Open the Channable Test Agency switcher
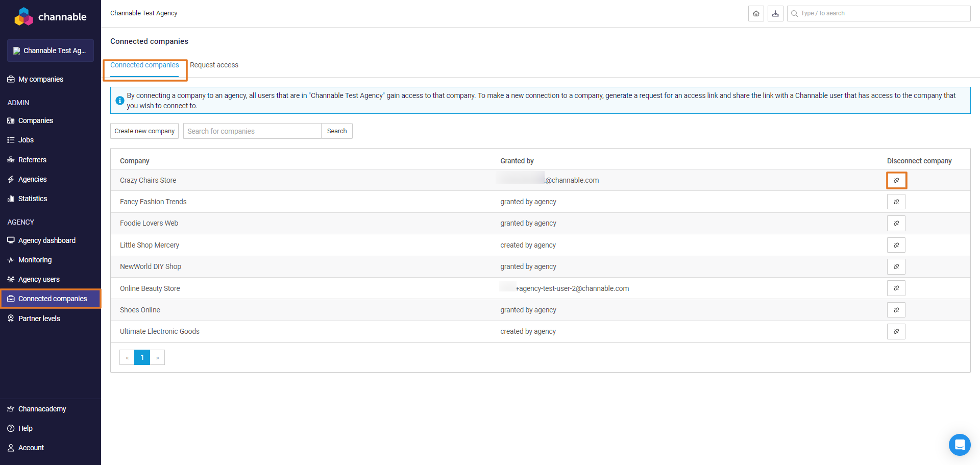The width and height of the screenshot is (980, 465). point(51,51)
